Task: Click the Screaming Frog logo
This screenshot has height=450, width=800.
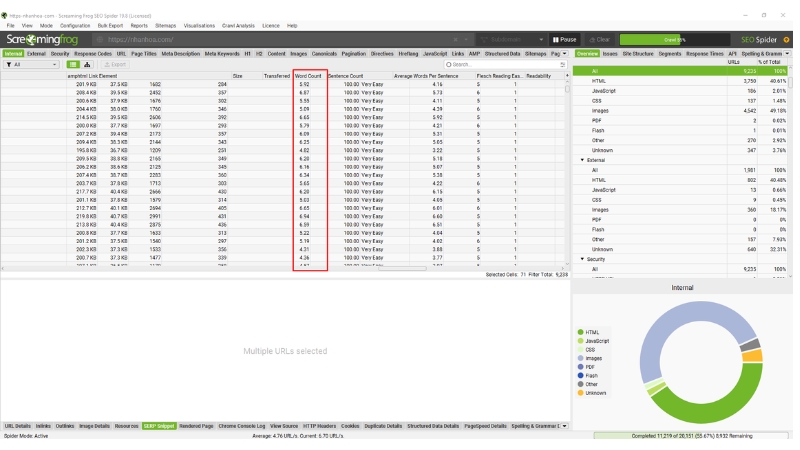Action: coord(42,39)
